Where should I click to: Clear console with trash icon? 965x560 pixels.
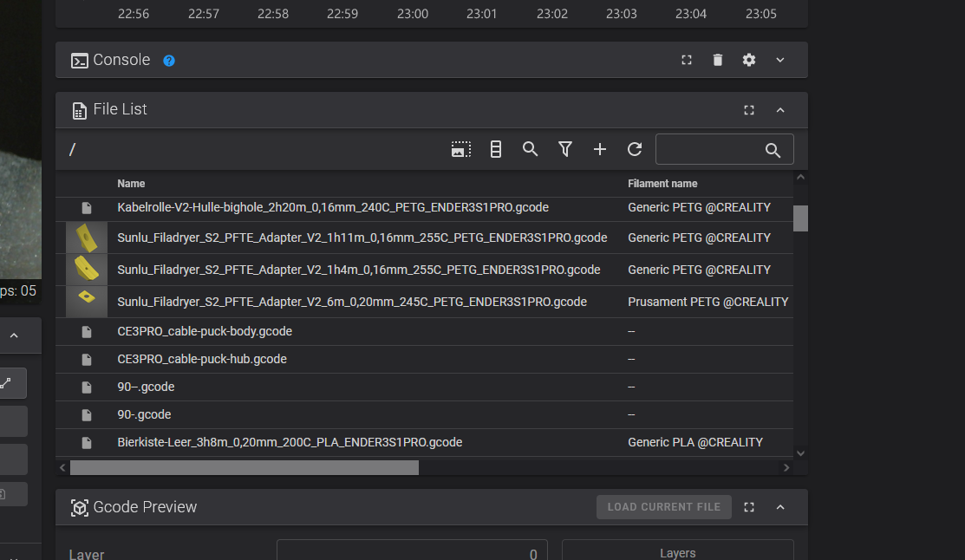click(x=718, y=60)
